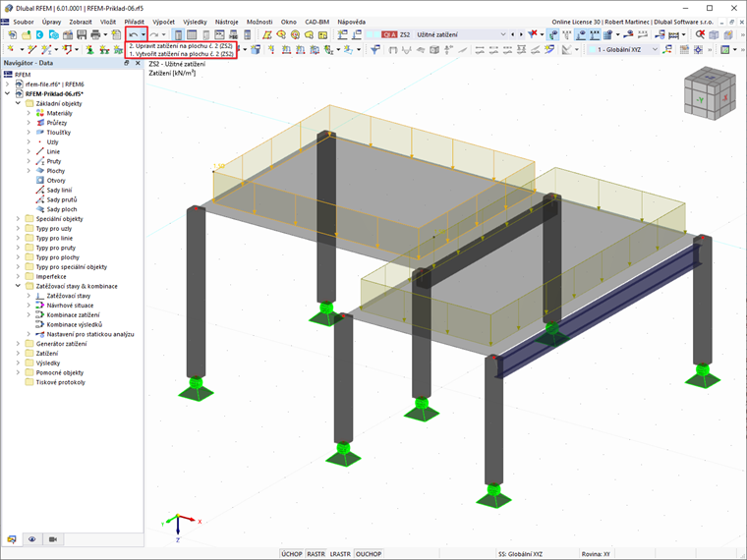Image resolution: width=747 pixels, height=560 pixels.
Task: Click the navigation view cube
Action: click(710, 93)
